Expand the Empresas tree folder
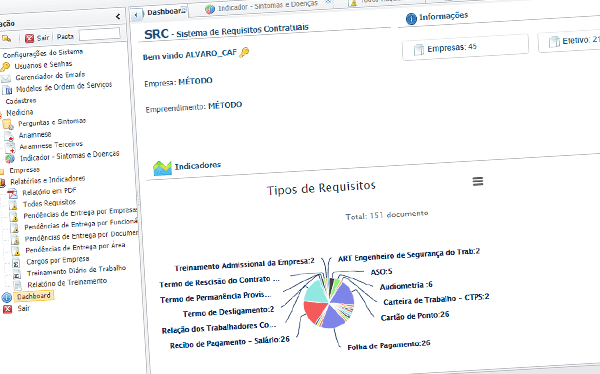Screen dimensions: 600x374 coord(24,170)
